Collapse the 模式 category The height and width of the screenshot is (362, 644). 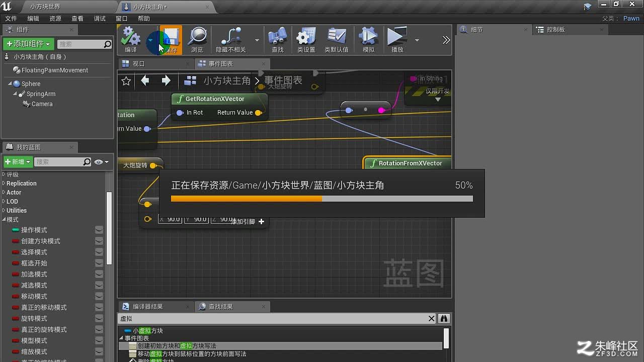point(4,220)
